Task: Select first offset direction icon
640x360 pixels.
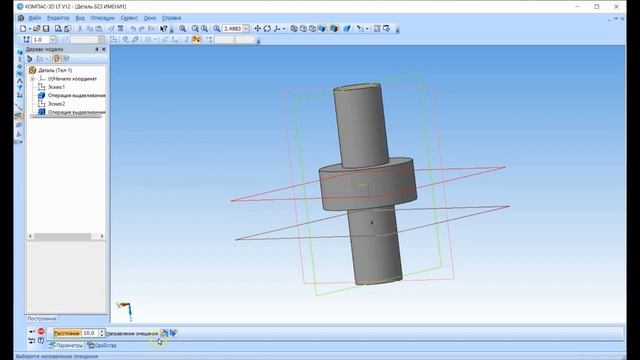Action: click(x=164, y=333)
